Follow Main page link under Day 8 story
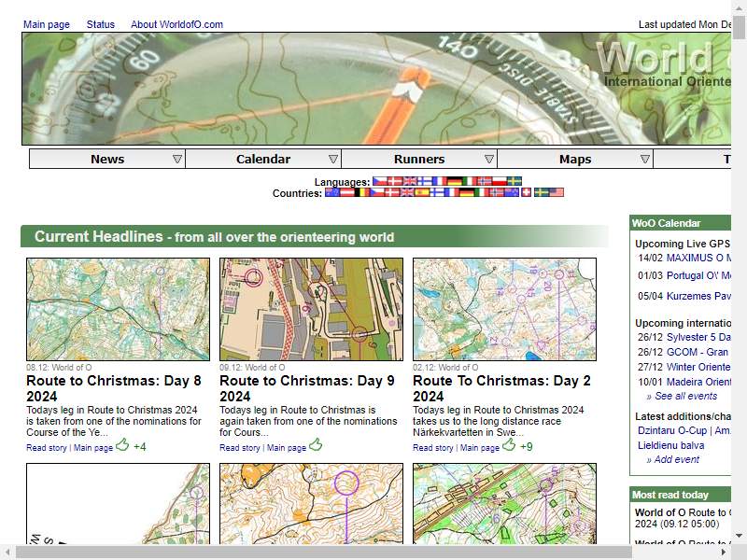This screenshot has width=747, height=560. [x=92, y=448]
